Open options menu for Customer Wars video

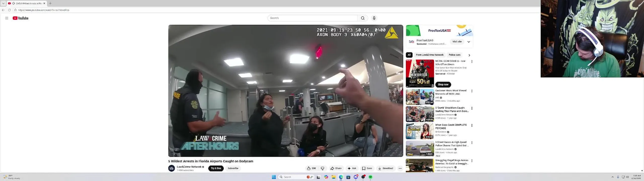click(x=472, y=91)
